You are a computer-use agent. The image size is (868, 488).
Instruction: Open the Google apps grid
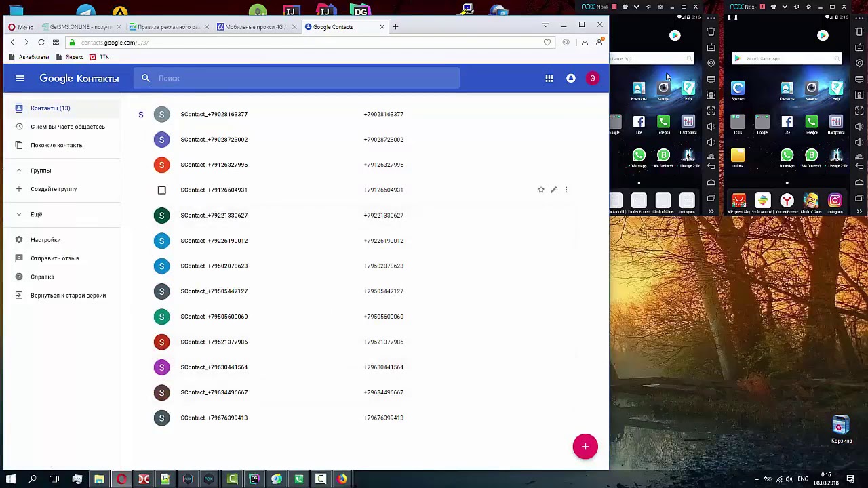[x=549, y=79]
